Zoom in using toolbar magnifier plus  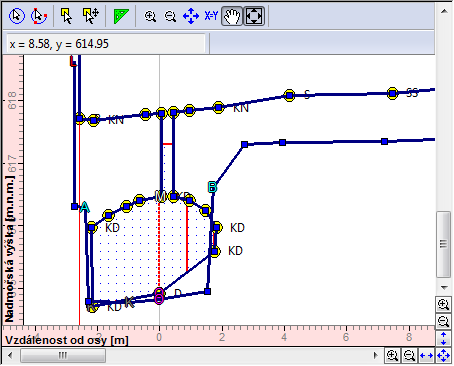tap(150, 16)
